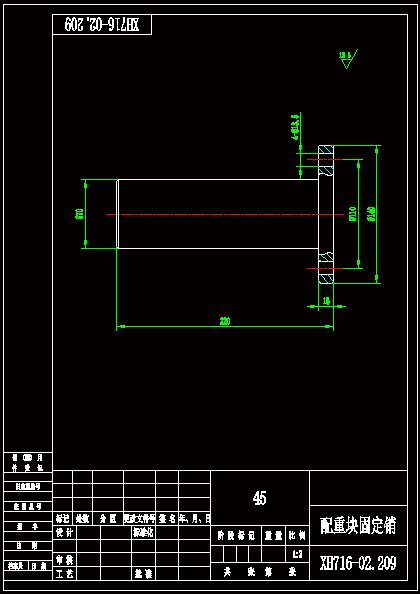This screenshot has width=420, height=594.
Task: Select the Φ140 flange diameter dimension
Action: point(372,214)
